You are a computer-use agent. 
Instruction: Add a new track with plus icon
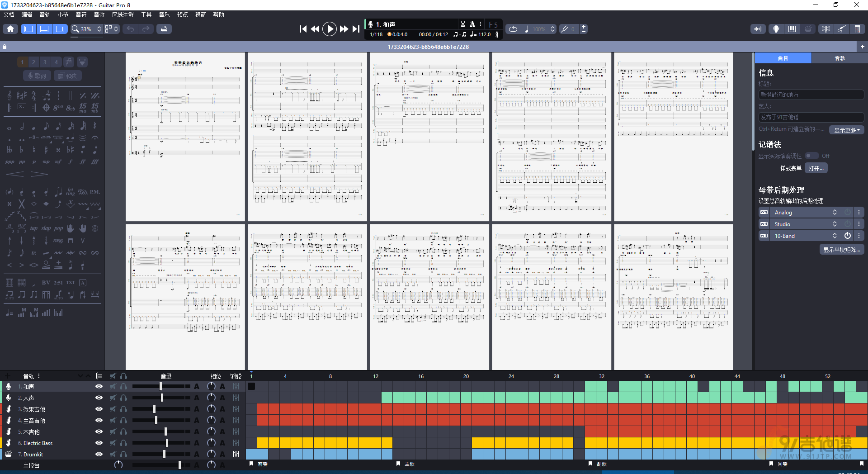pyautogui.click(x=7, y=376)
